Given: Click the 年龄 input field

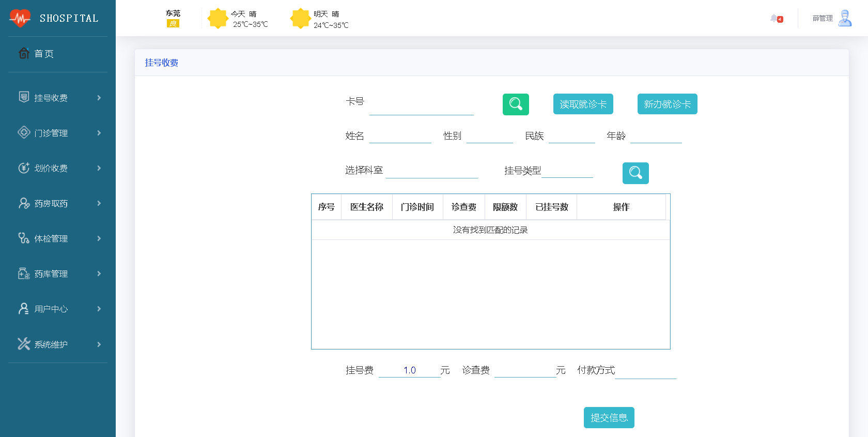Looking at the screenshot, I should coord(656,135).
